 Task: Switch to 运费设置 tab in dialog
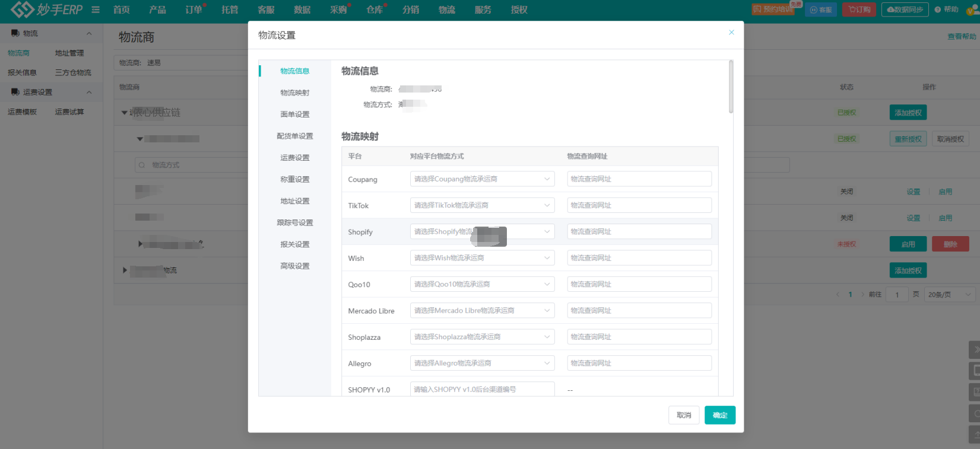click(295, 158)
